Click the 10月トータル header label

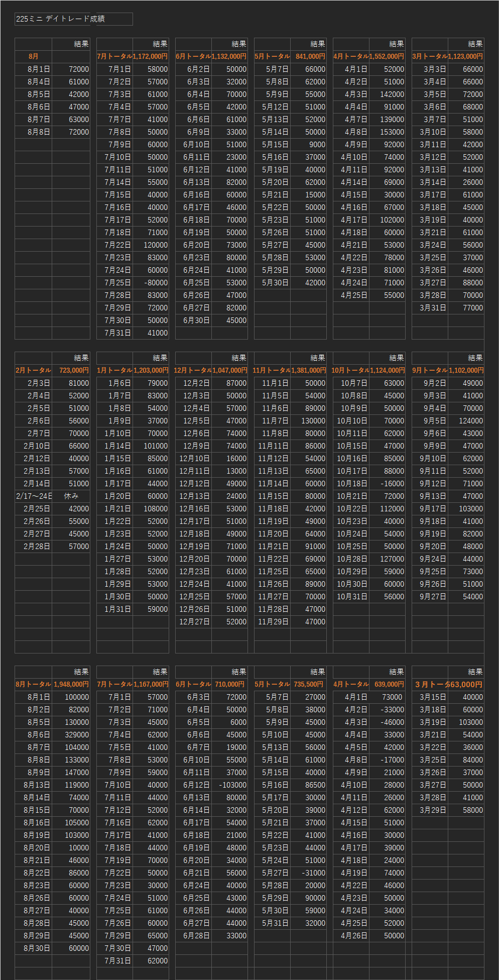coord(350,371)
